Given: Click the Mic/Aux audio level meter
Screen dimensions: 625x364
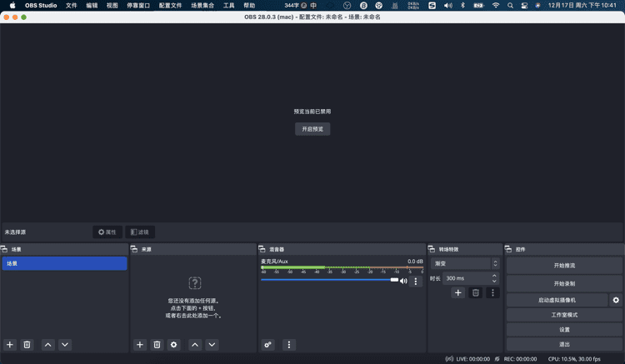Looking at the screenshot, I should click(342, 267).
